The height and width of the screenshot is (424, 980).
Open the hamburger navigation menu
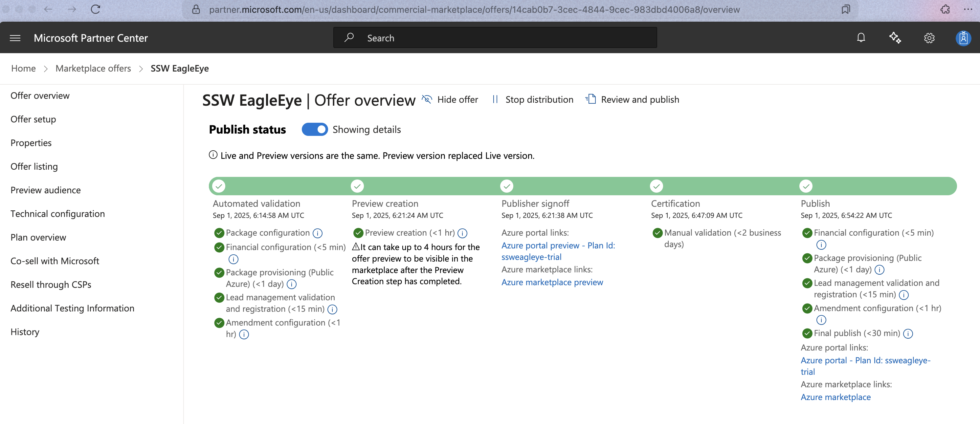tap(15, 38)
